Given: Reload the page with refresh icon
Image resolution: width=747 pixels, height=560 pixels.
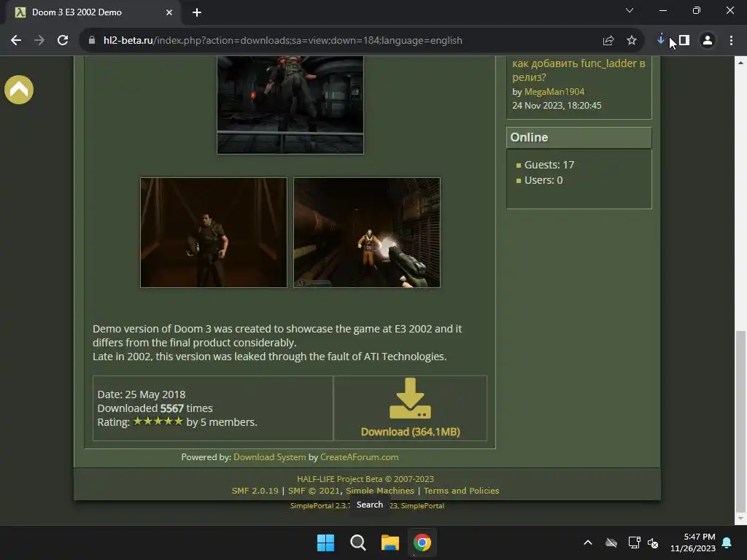Looking at the screenshot, I should point(63,41).
